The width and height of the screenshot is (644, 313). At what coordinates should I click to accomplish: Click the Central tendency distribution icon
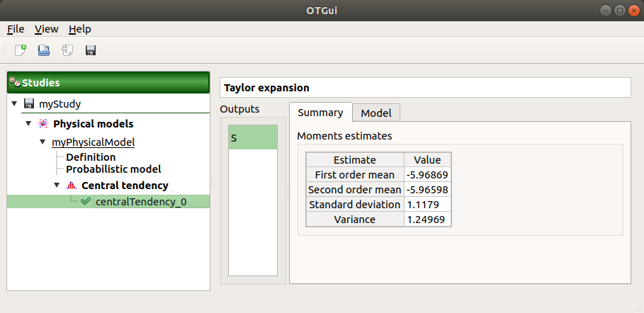coord(71,186)
